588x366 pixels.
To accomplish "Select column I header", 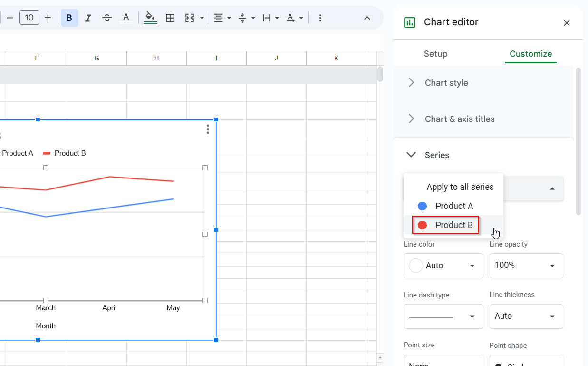I will pyautogui.click(x=216, y=59).
